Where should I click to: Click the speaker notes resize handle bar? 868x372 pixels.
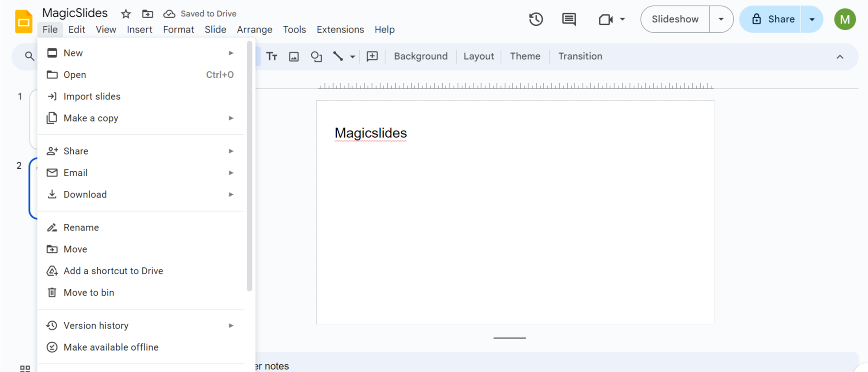tap(510, 338)
